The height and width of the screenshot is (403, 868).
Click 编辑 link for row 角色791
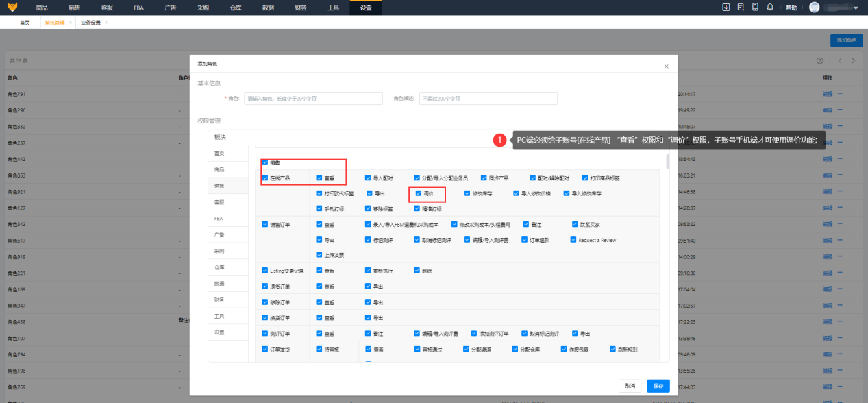pos(827,94)
